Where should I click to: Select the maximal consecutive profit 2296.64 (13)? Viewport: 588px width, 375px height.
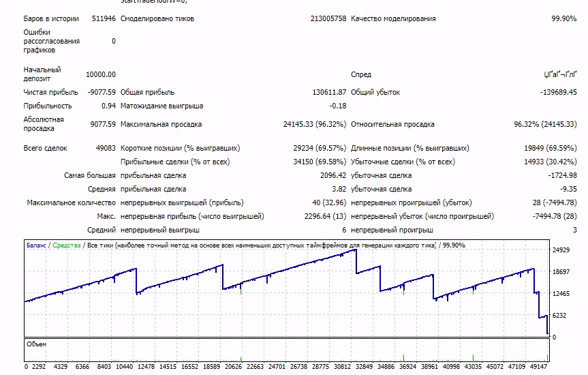(325, 216)
